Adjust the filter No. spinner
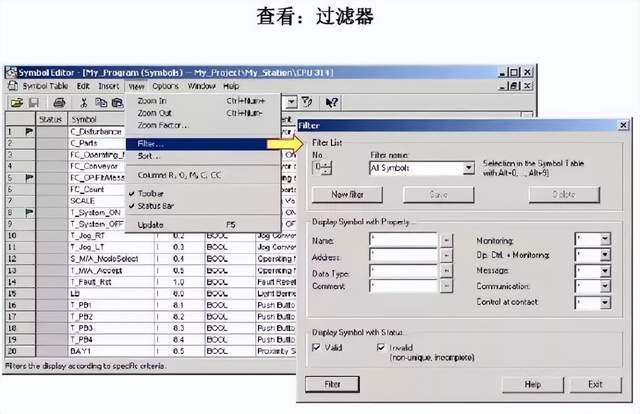The height and width of the screenshot is (414, 640). [327, 168]
